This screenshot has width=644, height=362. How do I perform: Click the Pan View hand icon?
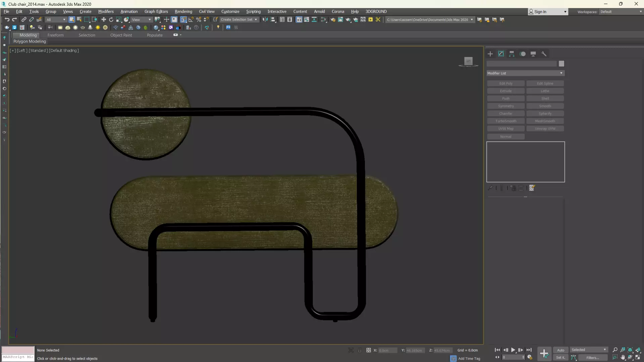tap(623, 357)
